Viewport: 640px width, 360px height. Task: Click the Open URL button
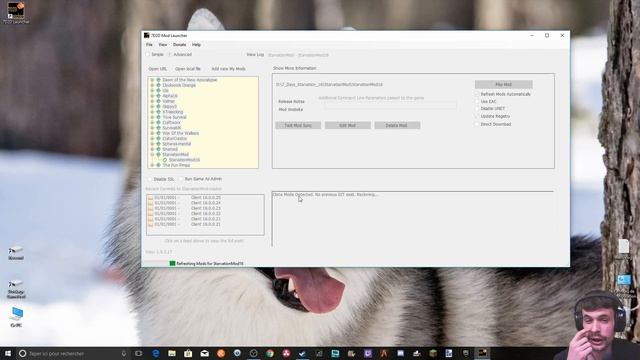[158, 69]
